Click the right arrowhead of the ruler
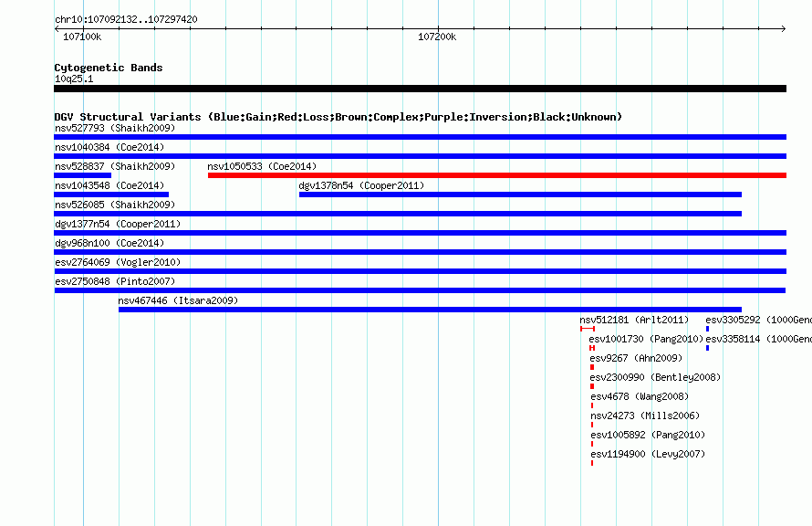 [x=784, y=28]
